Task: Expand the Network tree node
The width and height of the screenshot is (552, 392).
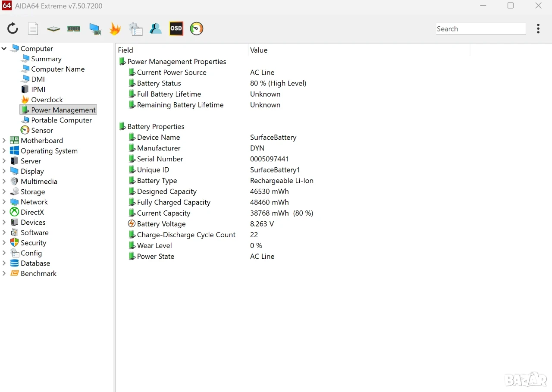Action: [x=4, y=202]
